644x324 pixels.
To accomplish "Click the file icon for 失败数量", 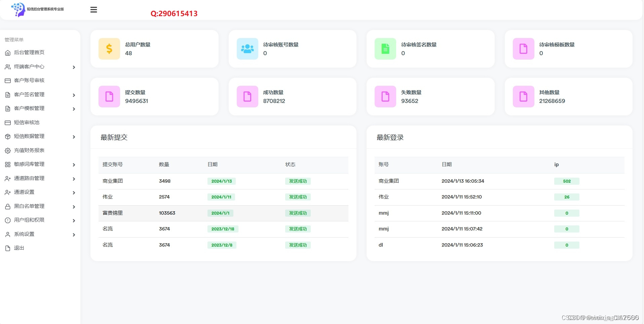I will click(x=385, y=97).
